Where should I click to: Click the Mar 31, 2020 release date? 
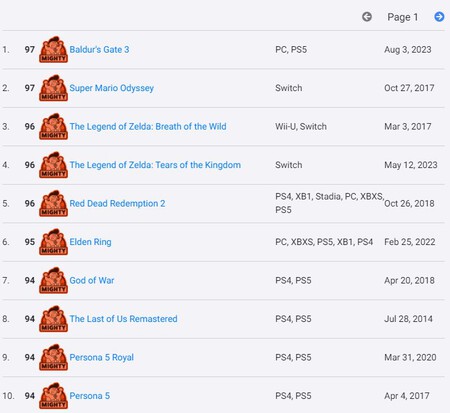[410, 357]
